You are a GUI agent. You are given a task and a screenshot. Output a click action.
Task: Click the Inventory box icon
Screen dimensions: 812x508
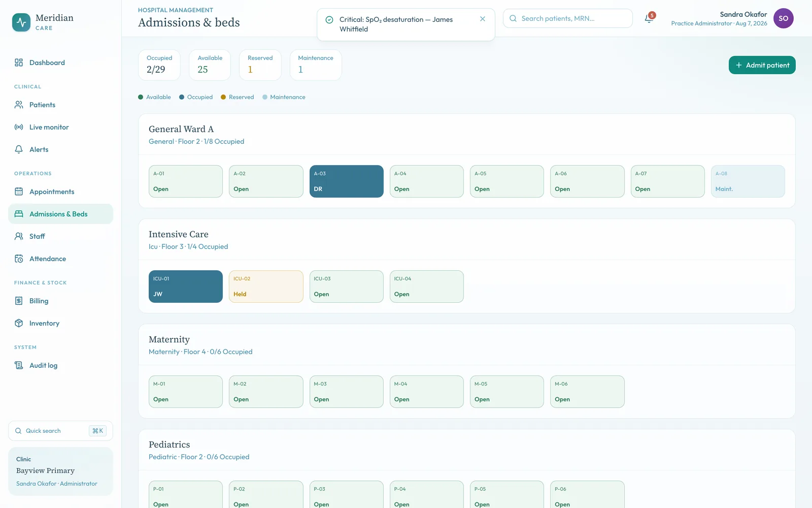pos(19,323)
